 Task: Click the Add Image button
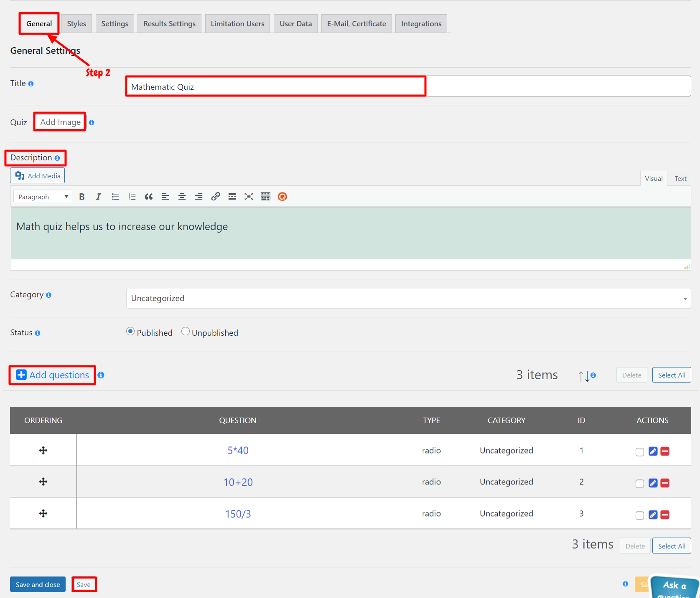60,122
